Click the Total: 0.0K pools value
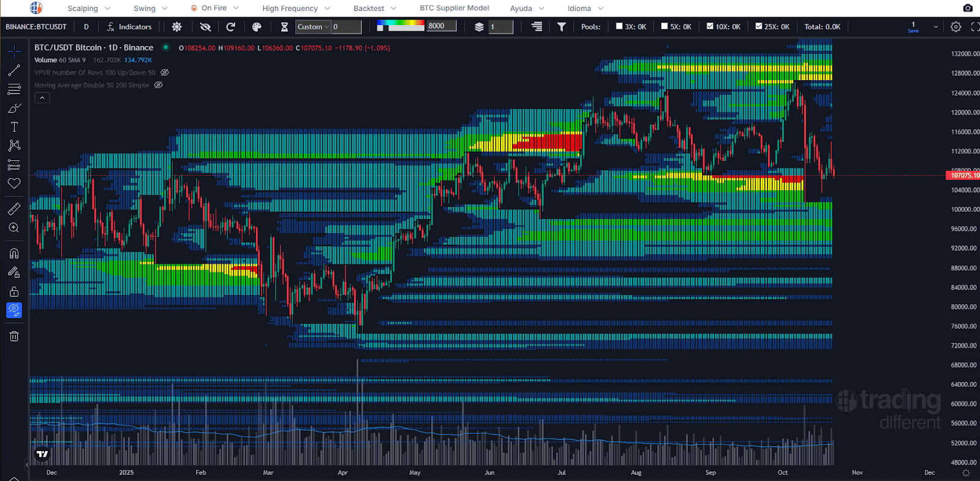The height and width of the screenshot is (481, 980). point(822,27)
